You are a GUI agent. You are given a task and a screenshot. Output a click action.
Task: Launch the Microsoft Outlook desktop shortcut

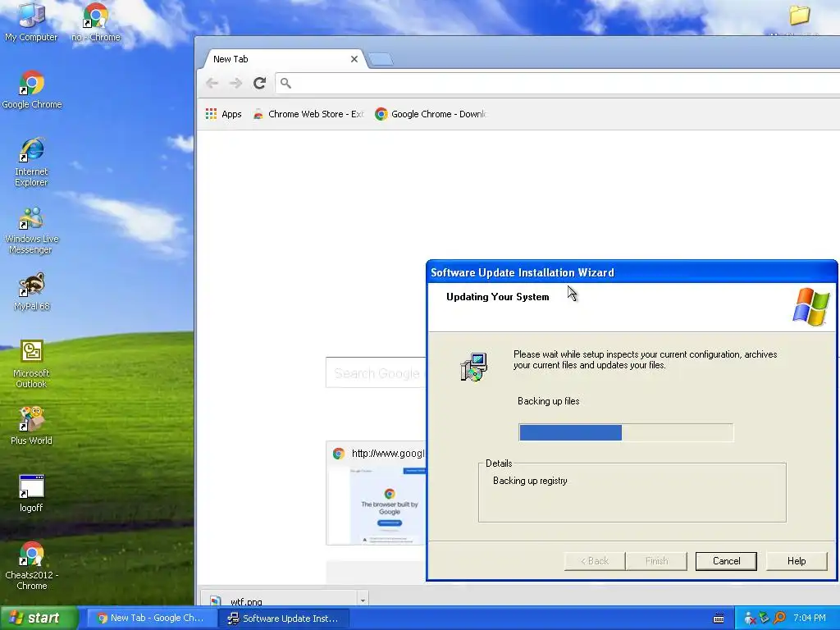coord(31,363)
